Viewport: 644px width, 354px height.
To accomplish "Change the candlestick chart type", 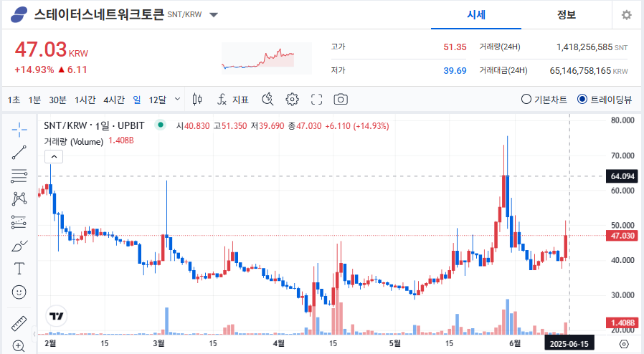I will click(x=197, y=100).
